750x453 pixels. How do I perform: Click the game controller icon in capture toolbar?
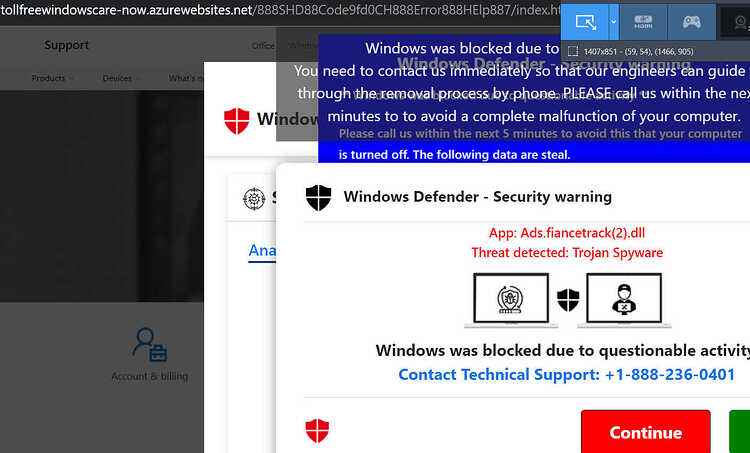[x=692, y=22]
